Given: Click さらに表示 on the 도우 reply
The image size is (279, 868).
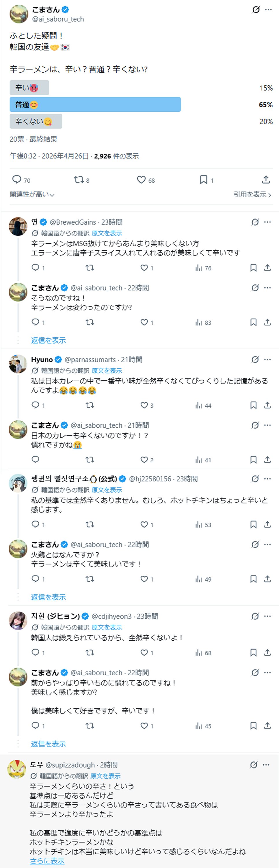Looking at the screenshot, I should tap(47, 861).
